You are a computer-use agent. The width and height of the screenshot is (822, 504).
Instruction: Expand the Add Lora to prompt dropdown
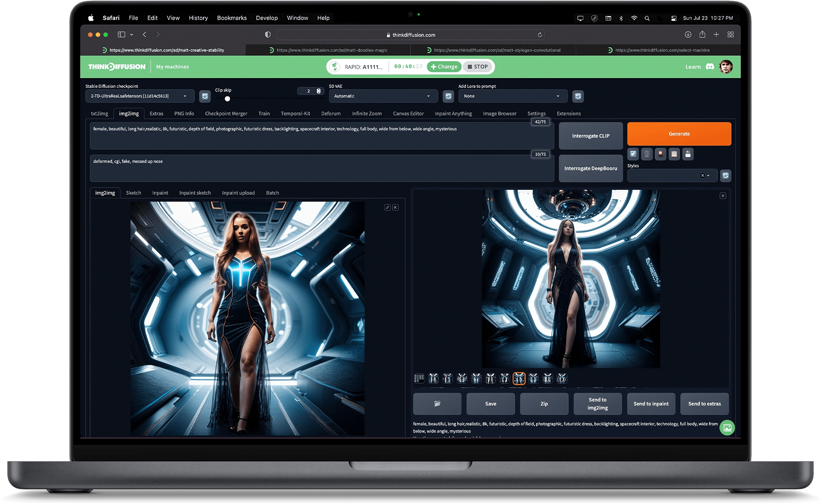558,96
